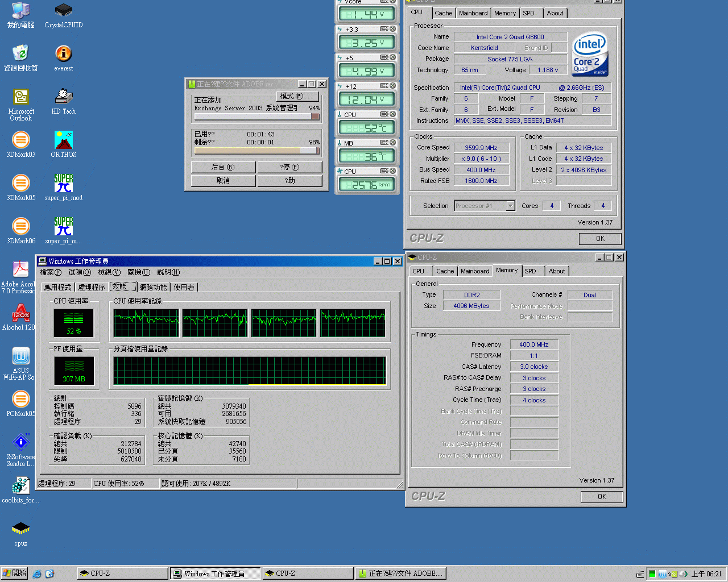Switch to Mainboard tab in upper CPU-Z

tap(473, 13)
